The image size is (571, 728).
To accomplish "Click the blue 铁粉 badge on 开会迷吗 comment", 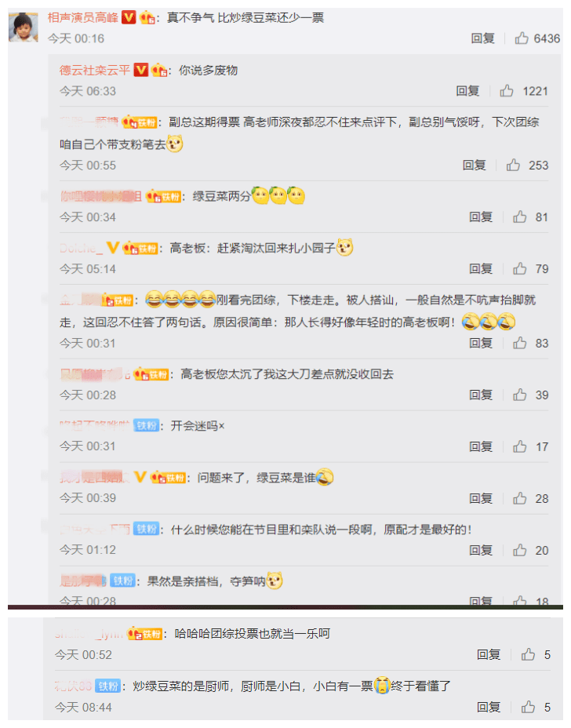I will (x=146, y=425).
